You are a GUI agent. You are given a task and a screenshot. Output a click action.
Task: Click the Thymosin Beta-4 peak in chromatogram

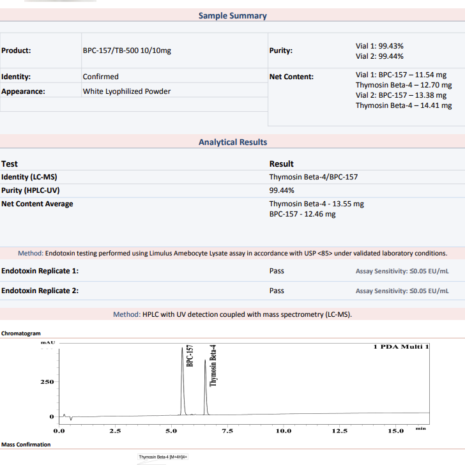tap(206, 387)
